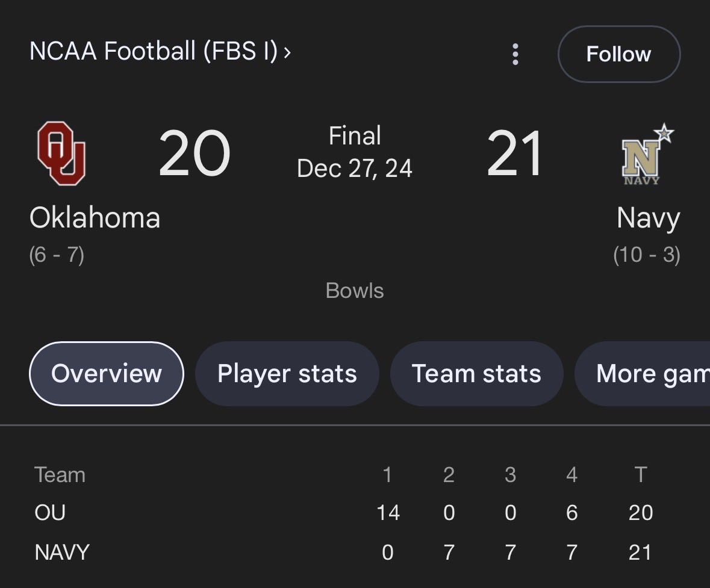
Task: Click Oklahoma's score of 20
Action: [x=195, y=153]
